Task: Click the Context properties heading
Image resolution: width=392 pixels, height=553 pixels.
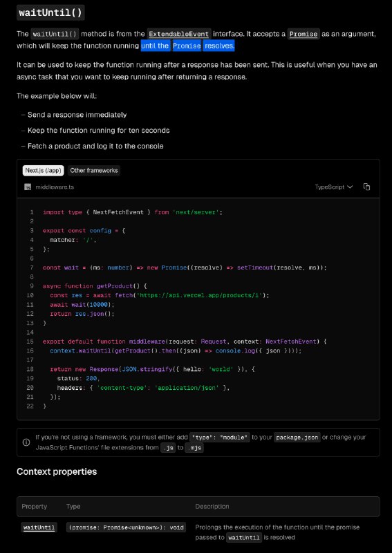Action: (x=57, y=471)
